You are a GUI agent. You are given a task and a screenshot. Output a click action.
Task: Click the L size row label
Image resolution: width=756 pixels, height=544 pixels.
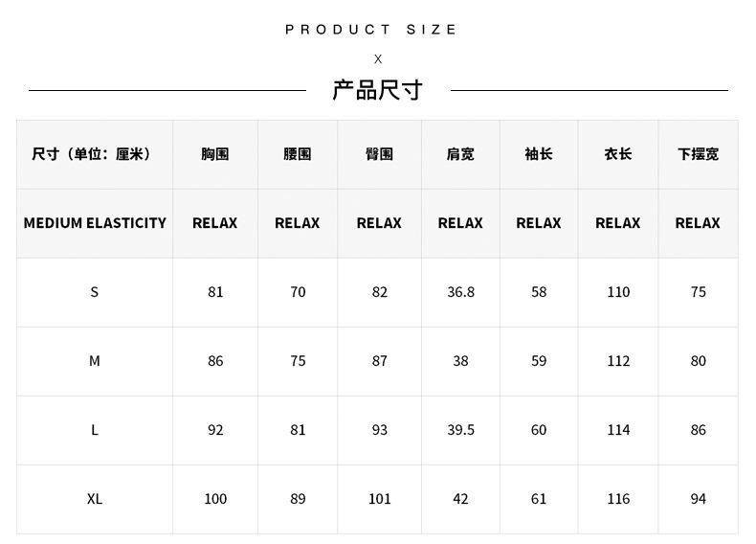click(x=95, y=430)
